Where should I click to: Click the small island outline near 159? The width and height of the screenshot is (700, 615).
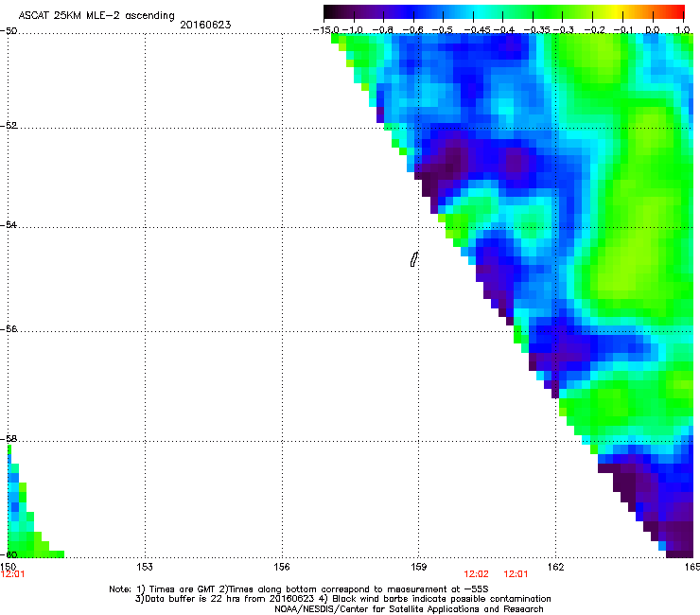coord(414,259)
